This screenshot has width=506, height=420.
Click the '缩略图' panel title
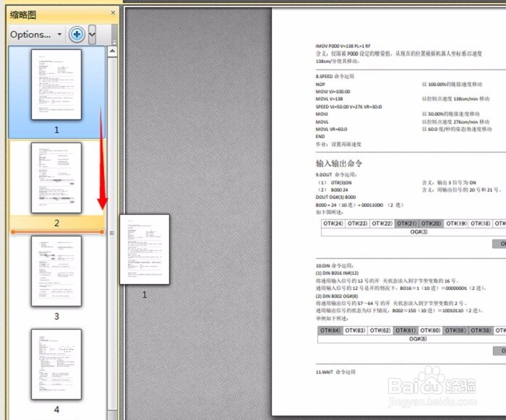23,15
